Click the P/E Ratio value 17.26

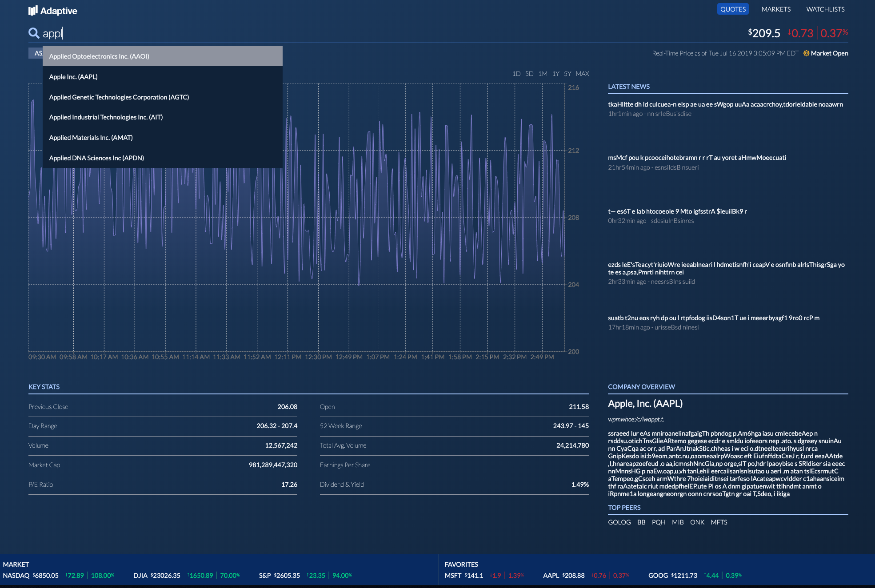tap(289, 485)
